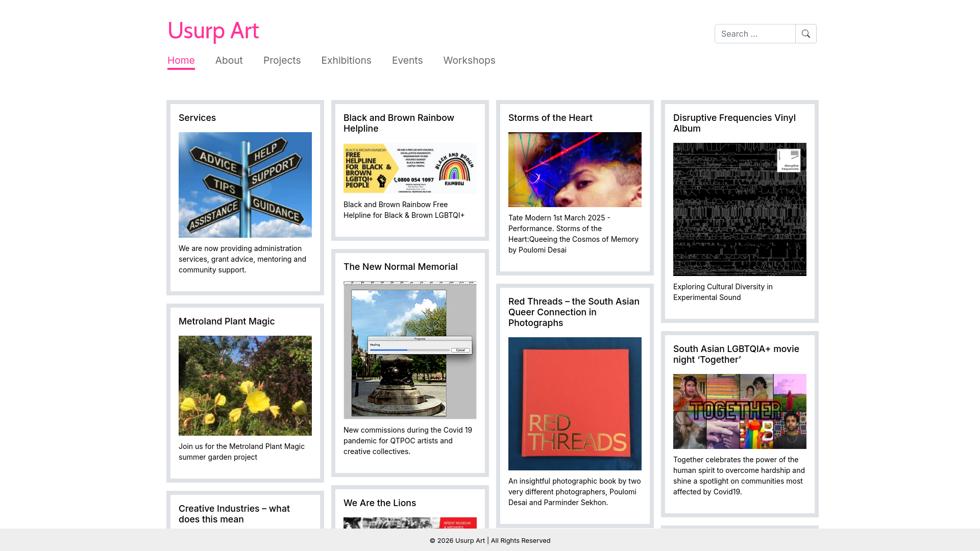The height and width of the screenshot is (551, 980).
Task: Click the search magnifier icon button
Action: pos(805,34)
